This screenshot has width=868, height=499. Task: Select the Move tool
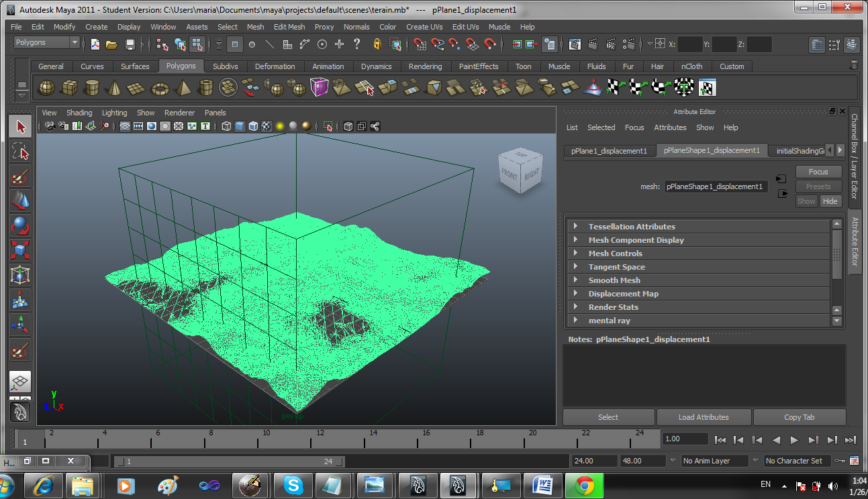(x=20, y=201)
